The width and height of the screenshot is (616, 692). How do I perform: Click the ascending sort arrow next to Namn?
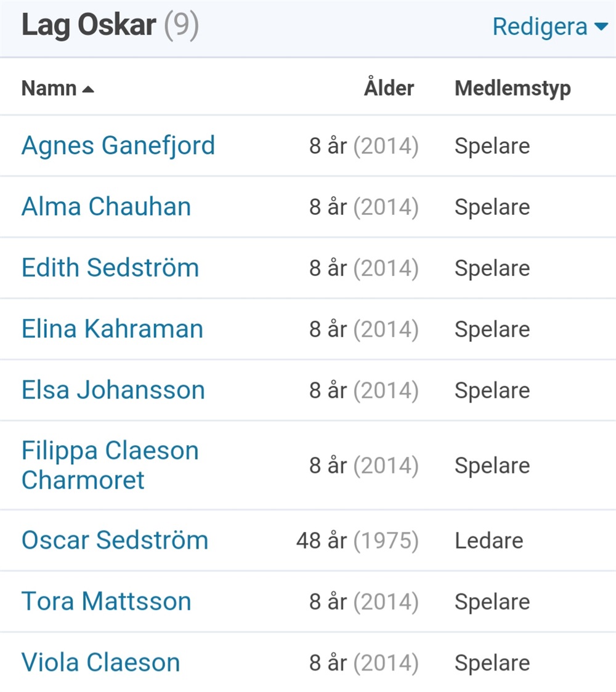(88, 90)
